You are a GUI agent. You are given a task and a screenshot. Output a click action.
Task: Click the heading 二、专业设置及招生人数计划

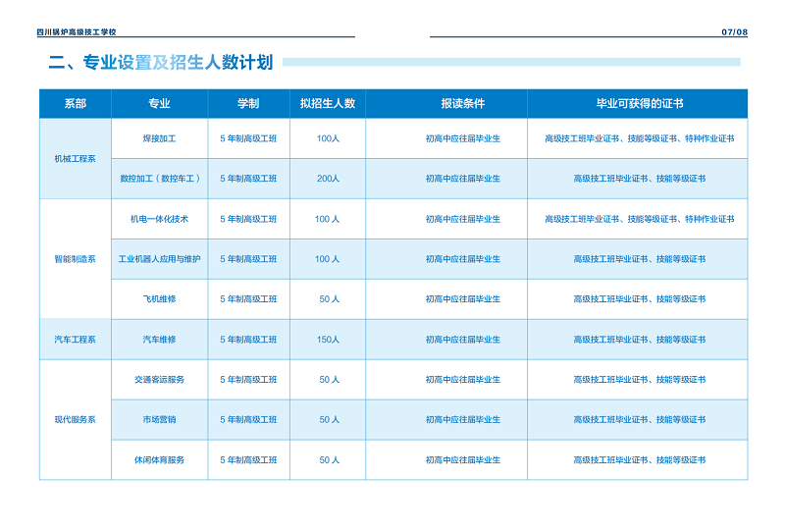coord(161,62)
